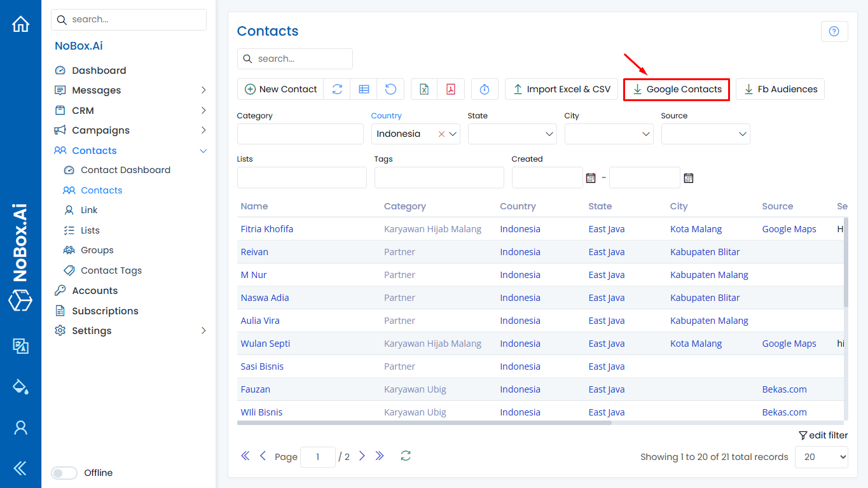Open the table columns icon
The image size is (868, 488).
(363, 89)
